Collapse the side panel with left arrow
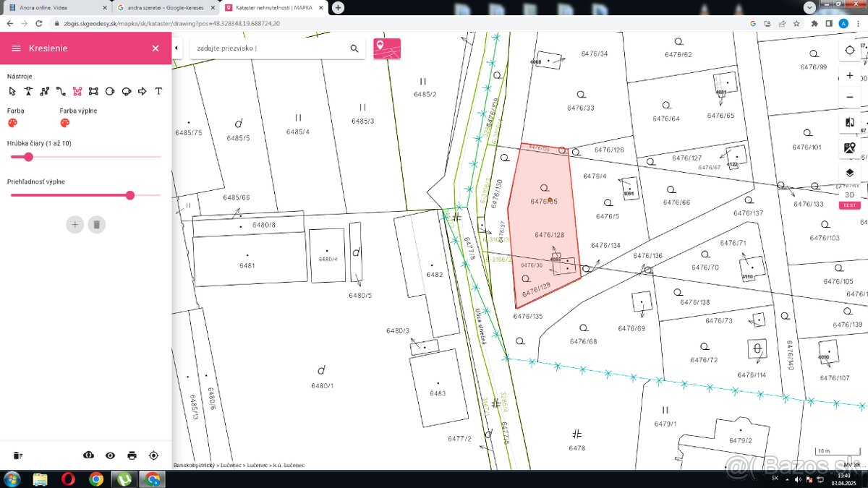Viewport: 868px width, 488px height. 177,48
